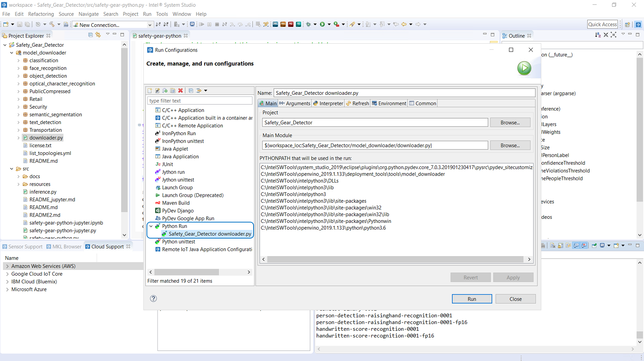Collapse model_downloader folder in Project Explorer

point(12,53)
